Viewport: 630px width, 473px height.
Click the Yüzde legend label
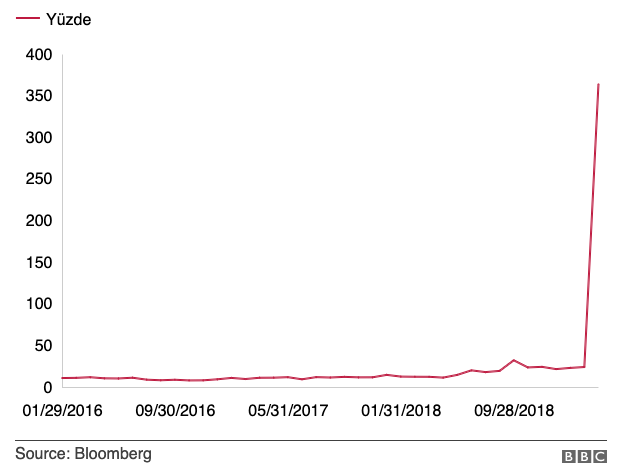click(68, 19)
